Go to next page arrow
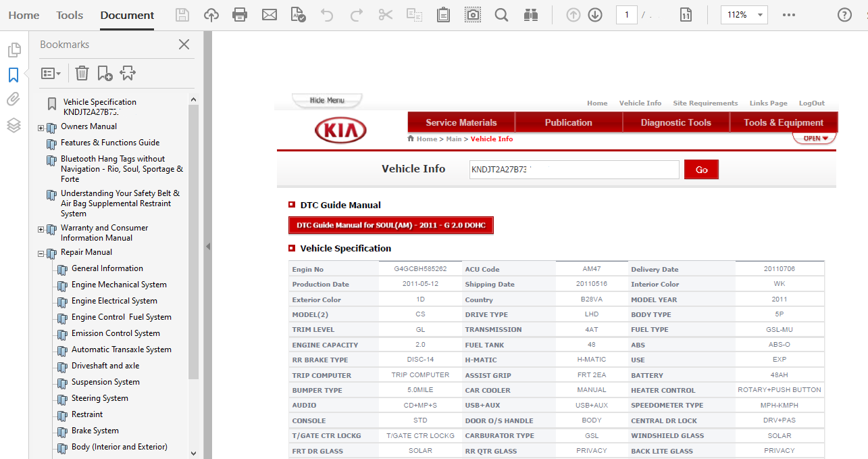 [595, 15]
